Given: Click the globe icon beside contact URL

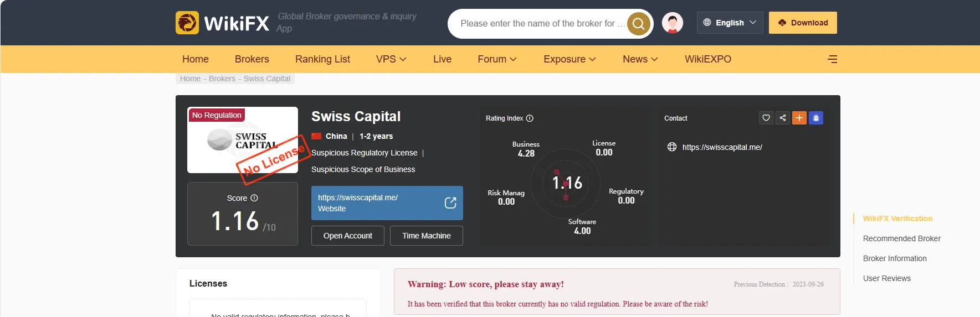Looking at the screenshot, I should pyautogui.click(x=672, y=147).
